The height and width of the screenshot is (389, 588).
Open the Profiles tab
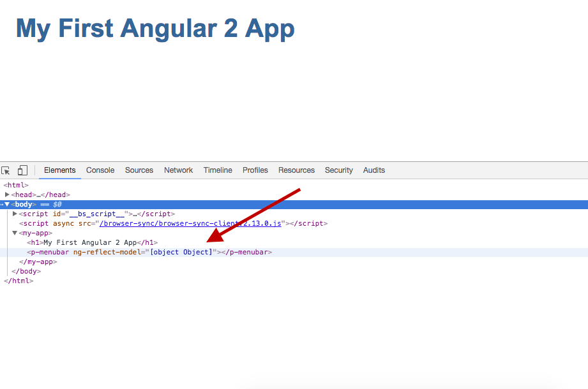tap(255, 170)
